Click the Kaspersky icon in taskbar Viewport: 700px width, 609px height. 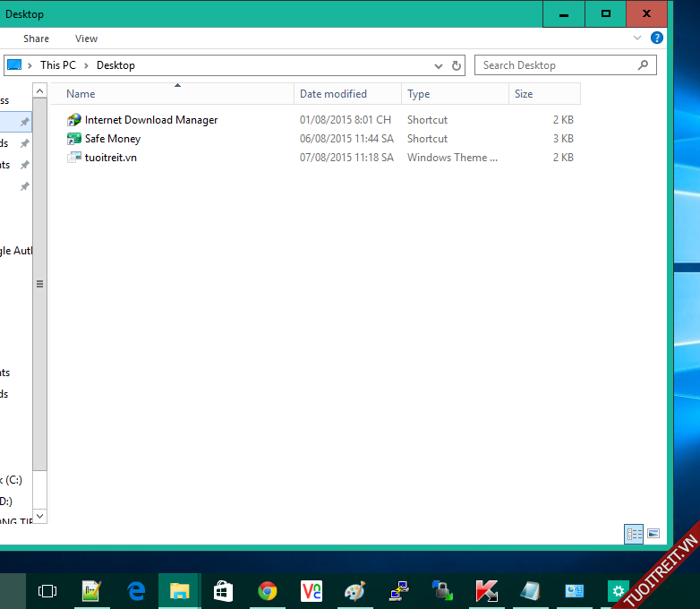click(x=486, y=591)
